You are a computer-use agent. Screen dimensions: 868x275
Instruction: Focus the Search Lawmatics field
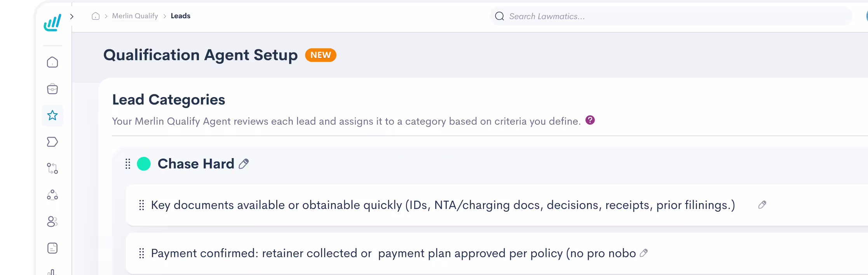671,16
